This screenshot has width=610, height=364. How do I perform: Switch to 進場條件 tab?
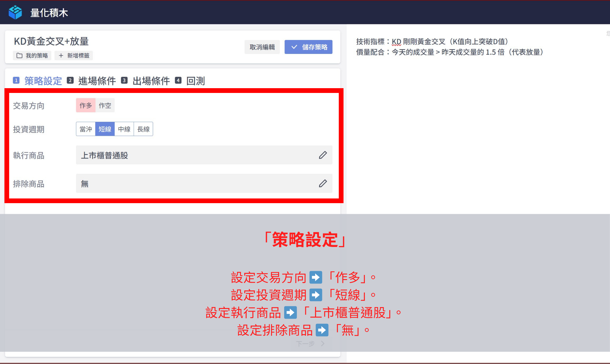97,81
